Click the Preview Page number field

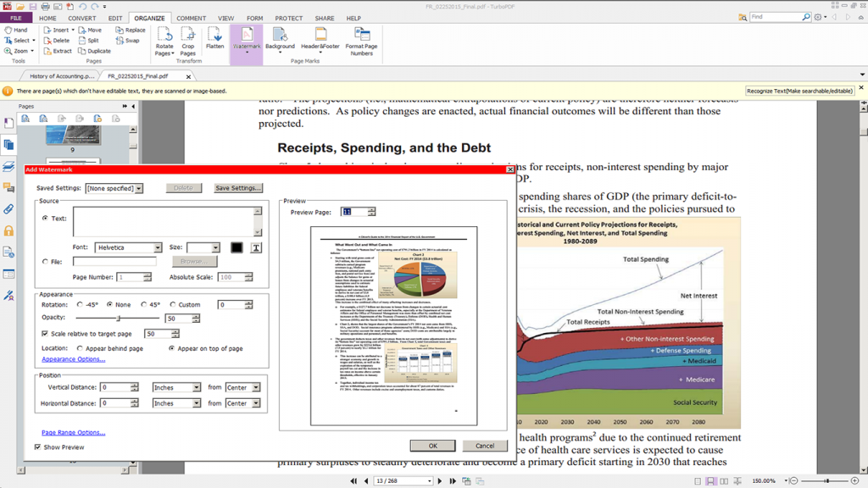coord(354,212)
